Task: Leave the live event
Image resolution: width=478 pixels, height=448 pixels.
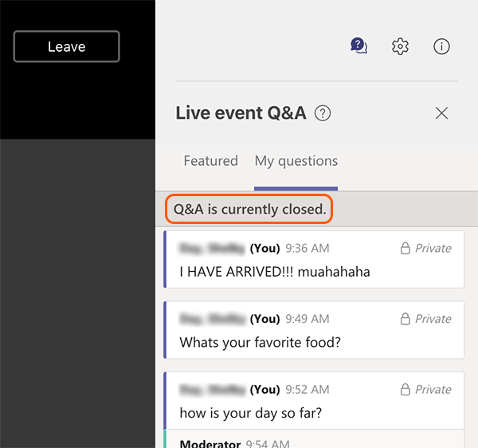Action: [66, 46]
